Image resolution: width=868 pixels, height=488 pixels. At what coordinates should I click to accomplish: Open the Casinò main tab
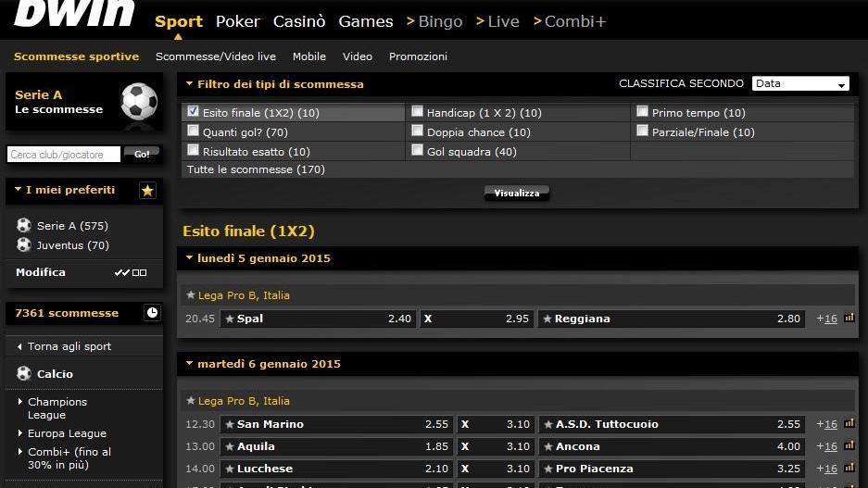tap(299, 21)
